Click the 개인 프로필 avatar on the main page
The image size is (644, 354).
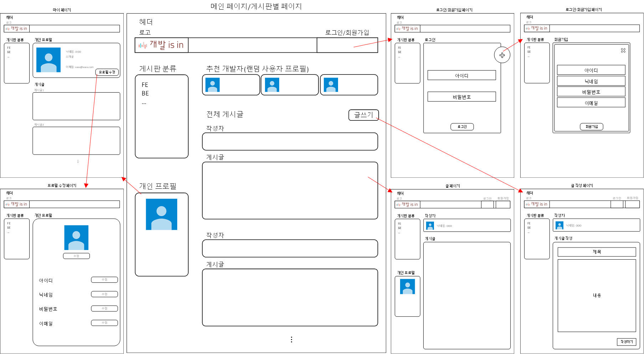162,214
